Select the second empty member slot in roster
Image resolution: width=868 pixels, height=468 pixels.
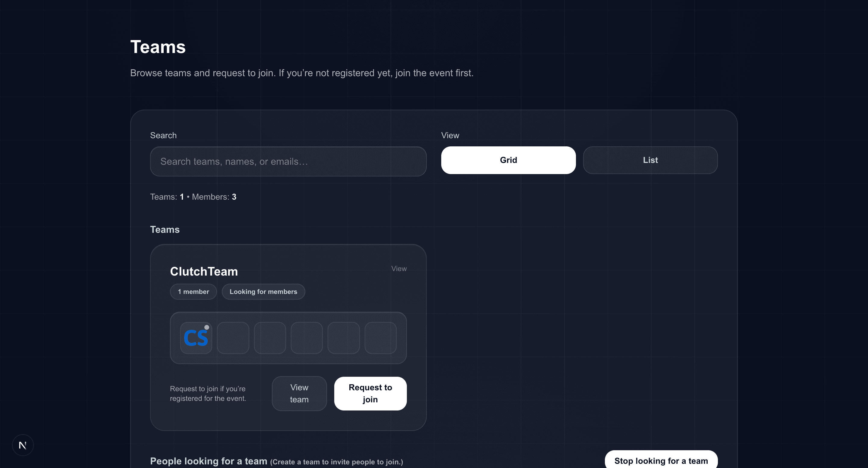point(269,338)
